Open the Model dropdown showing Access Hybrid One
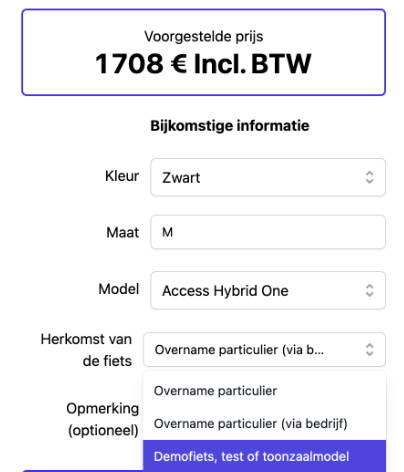Screen dimensions: 404x472 268,290
